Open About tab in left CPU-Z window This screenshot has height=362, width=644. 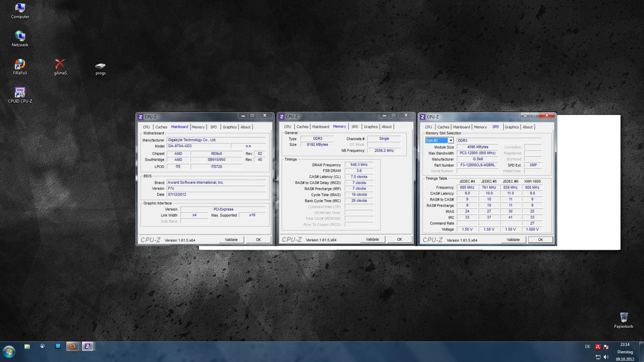245,127
